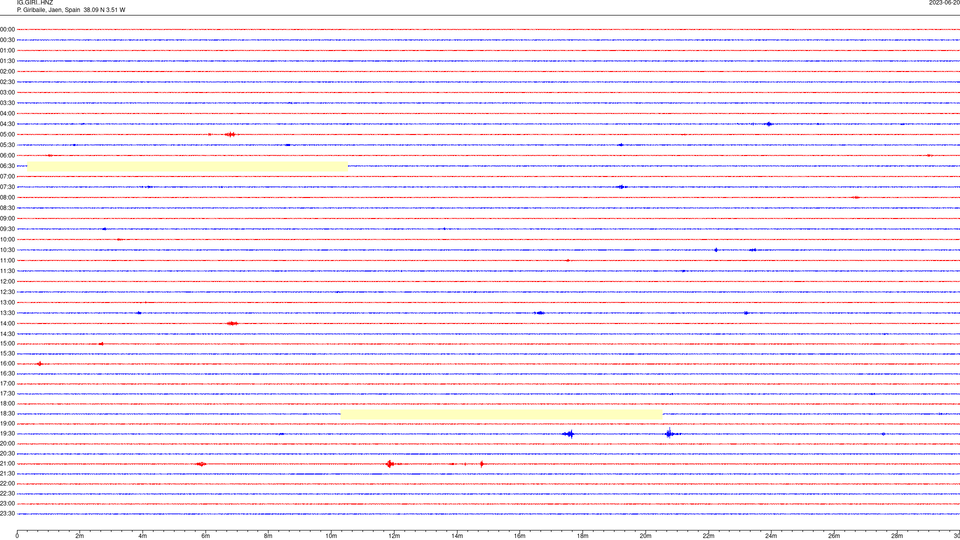The image size is (960, 540).
Task: Click the red event near 6m on 21:00 trace
Action: pyautogui.click(x=201, y=464)
